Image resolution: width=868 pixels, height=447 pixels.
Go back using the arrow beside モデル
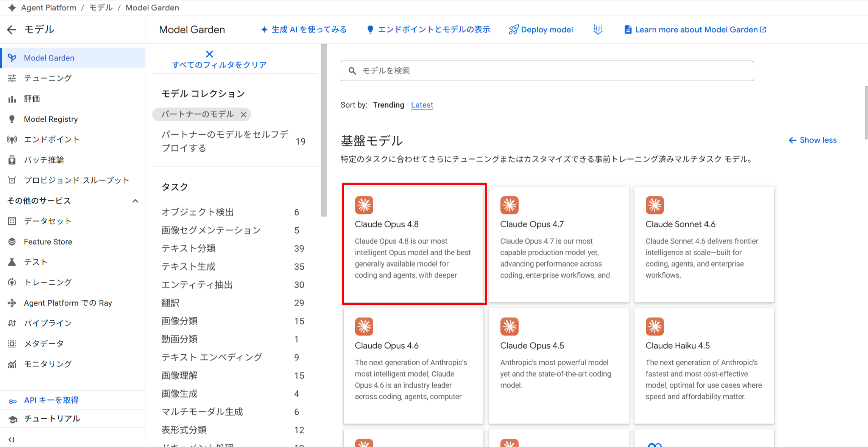tap(12, 29)
